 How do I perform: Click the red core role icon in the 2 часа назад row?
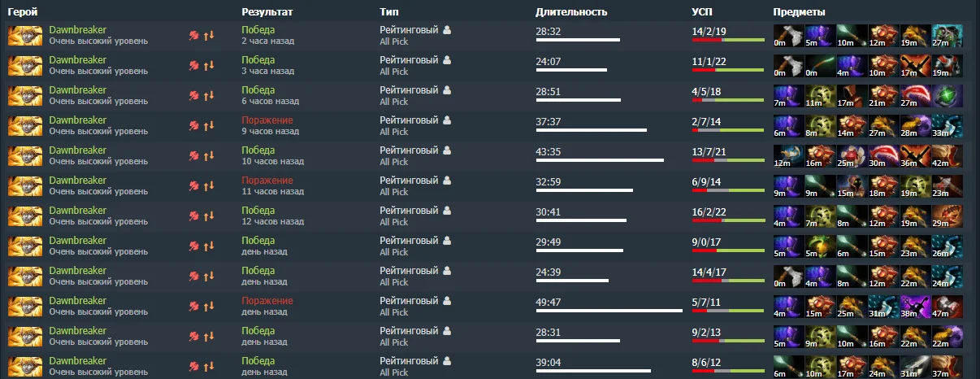pos(194,36)
